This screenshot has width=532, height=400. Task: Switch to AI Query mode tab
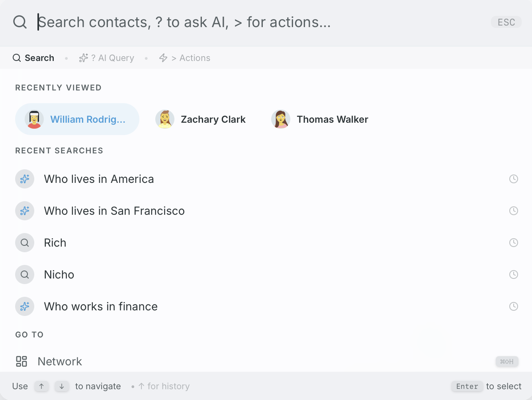[106, 58]
